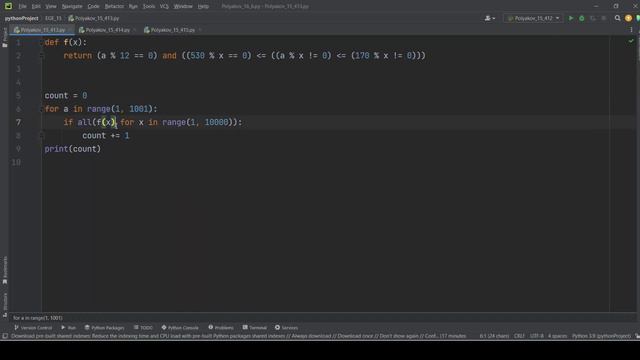
Task: Close the last editor tab
Action: (x=200, y=30)
